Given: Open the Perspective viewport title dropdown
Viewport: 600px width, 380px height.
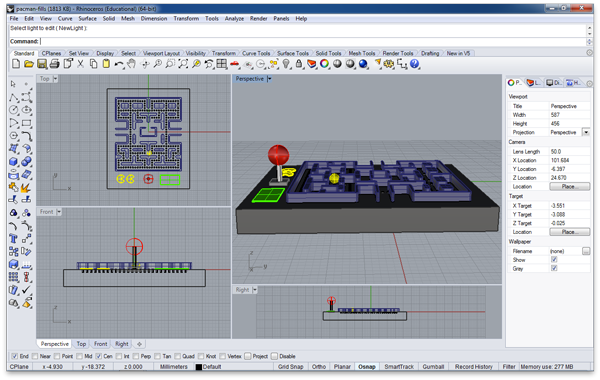Looking at the screenshot, I should (269, 79).
